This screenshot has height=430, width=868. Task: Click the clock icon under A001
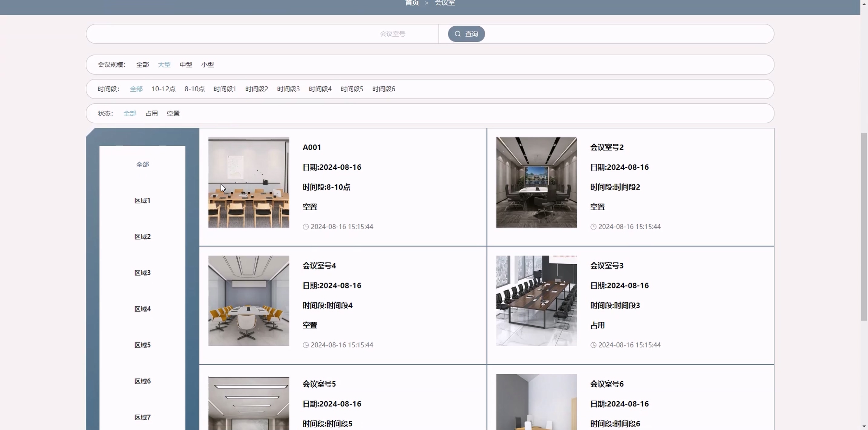tap(306, 226)
